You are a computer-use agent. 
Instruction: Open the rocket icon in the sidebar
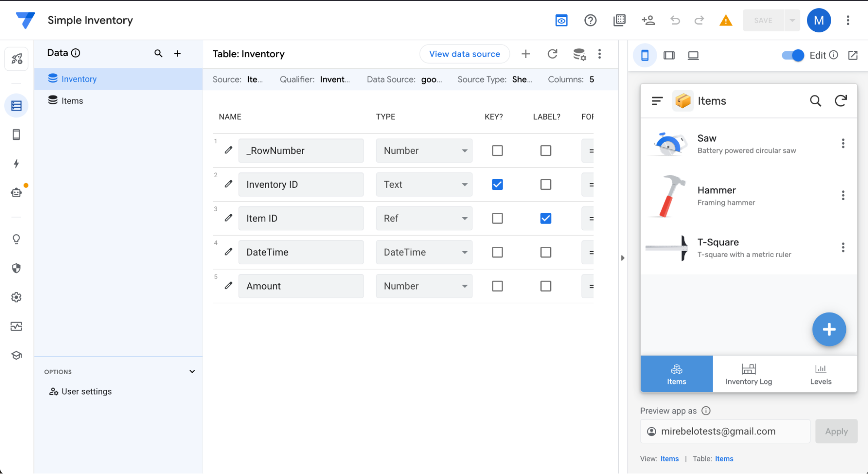(17, 59)
